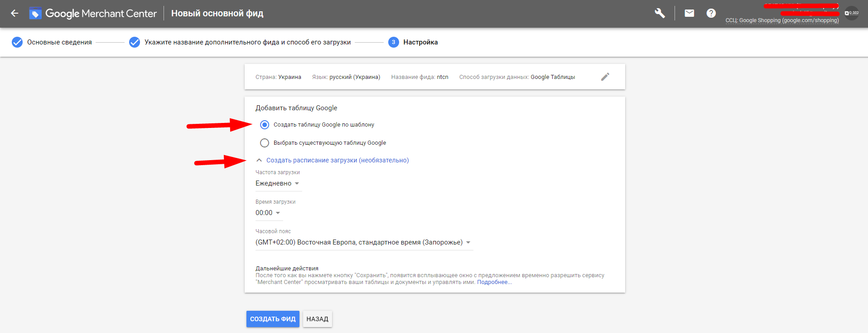Click the 'ССЦ: Google Shopping' label
Image resolution: width=868 pixels, height=333 pixels.
pos(782,20)
